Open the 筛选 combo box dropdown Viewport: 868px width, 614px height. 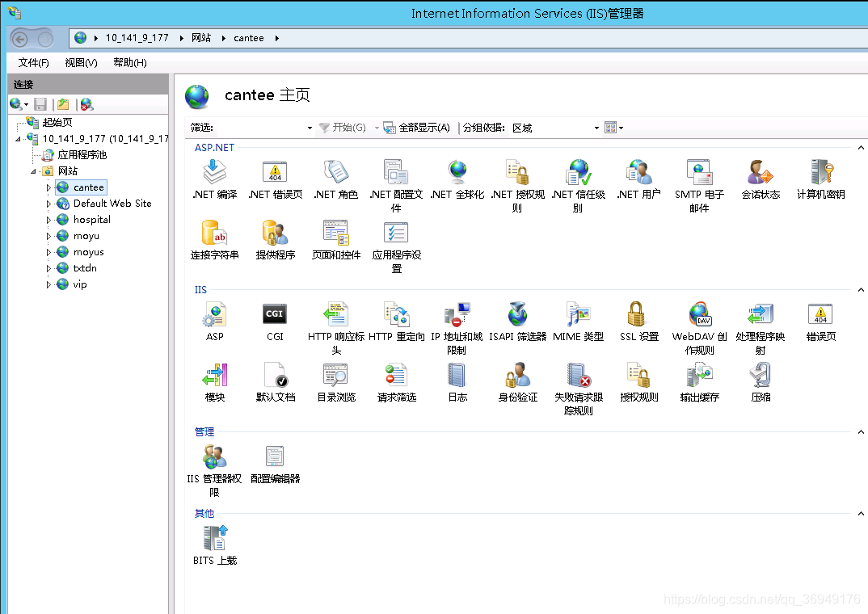click(x=310, y=128)
